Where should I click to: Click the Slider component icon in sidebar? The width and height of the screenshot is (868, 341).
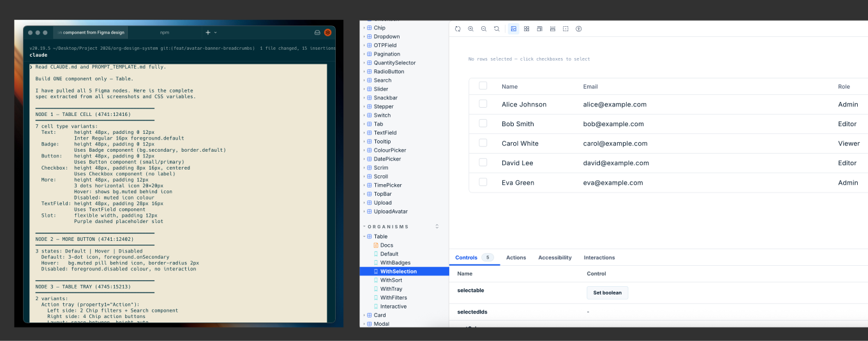(x=370, y=89)
